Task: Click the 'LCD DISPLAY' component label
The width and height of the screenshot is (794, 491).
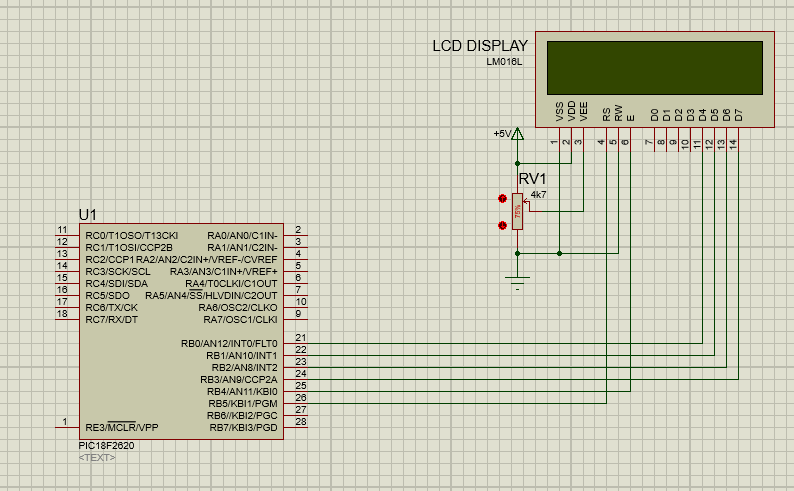Action: 480,46
